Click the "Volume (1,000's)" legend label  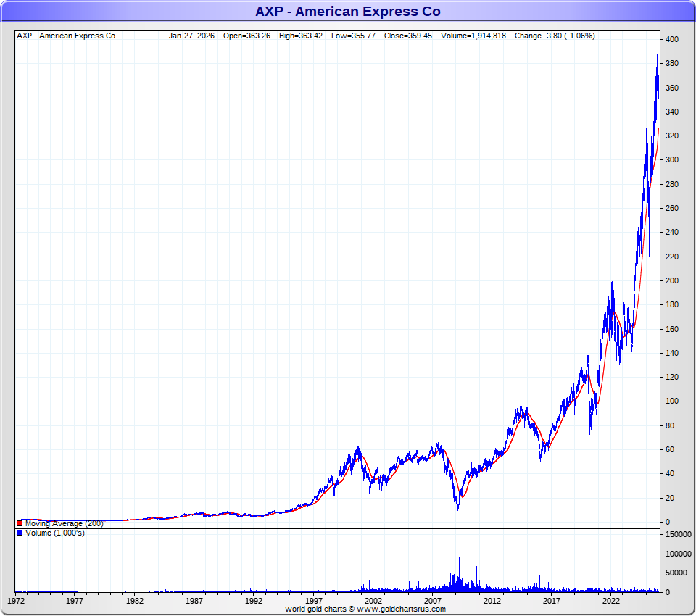(x=55, y=533)
